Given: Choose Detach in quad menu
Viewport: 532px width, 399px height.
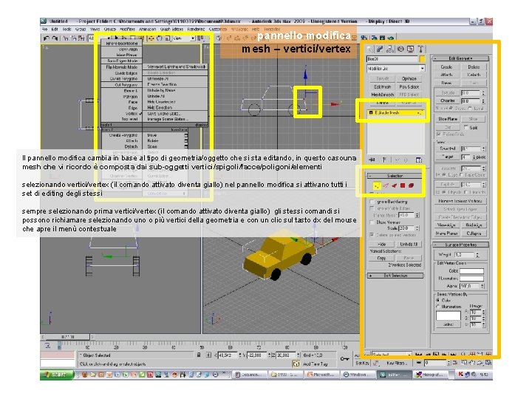Looking at the screenshot, I should coord(131,146).
